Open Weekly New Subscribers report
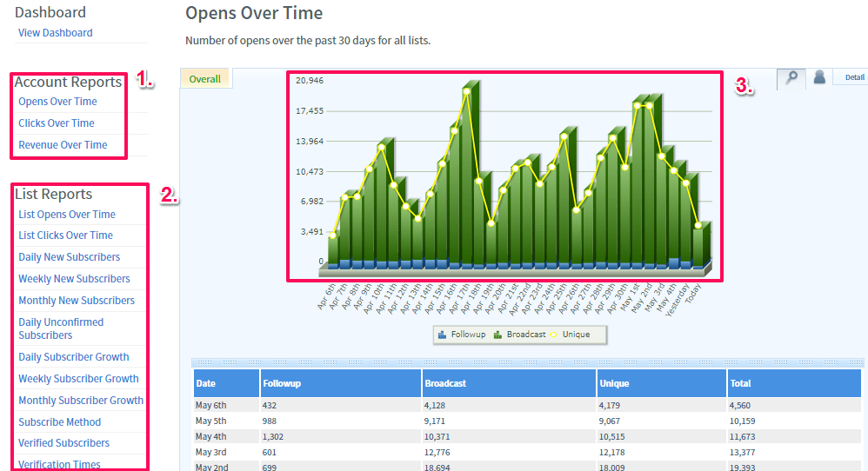The width and height of the screenshot is (868, 471). tap(74, 279)
